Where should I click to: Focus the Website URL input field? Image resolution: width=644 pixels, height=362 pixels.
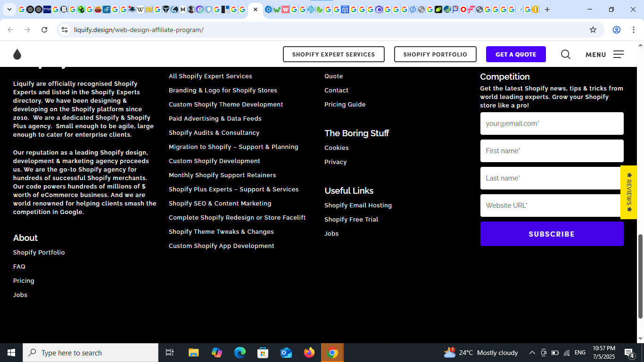pyautogui.click(x=552, y=206)
